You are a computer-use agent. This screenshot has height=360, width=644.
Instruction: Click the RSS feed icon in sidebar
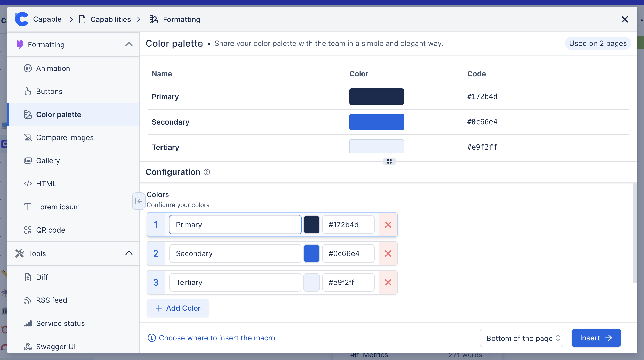28,300
